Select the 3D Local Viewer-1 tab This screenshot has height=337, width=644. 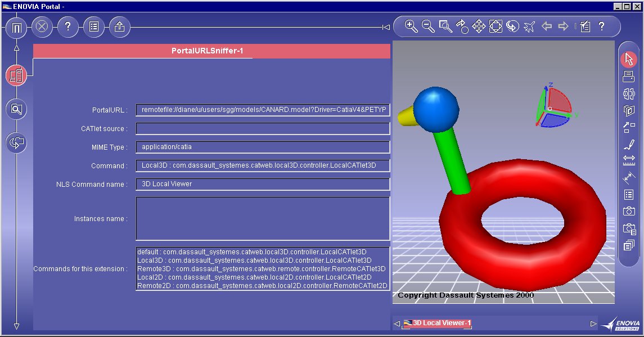point(437,323)
